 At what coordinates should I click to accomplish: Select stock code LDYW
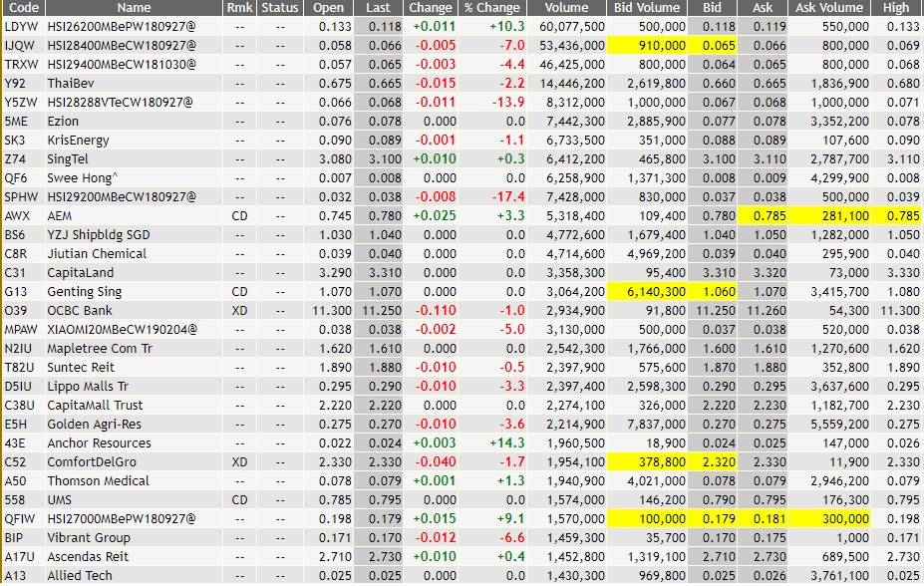pos(21,27)
